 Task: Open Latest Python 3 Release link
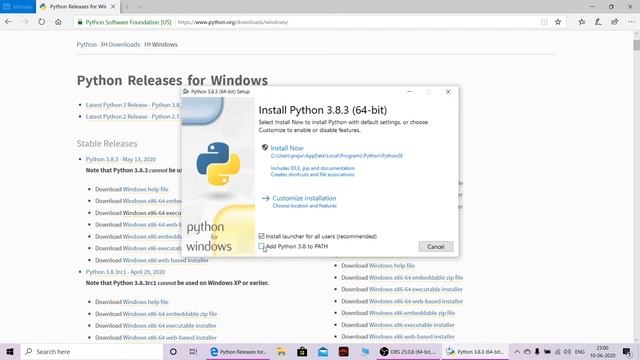[x=133, y=105]
